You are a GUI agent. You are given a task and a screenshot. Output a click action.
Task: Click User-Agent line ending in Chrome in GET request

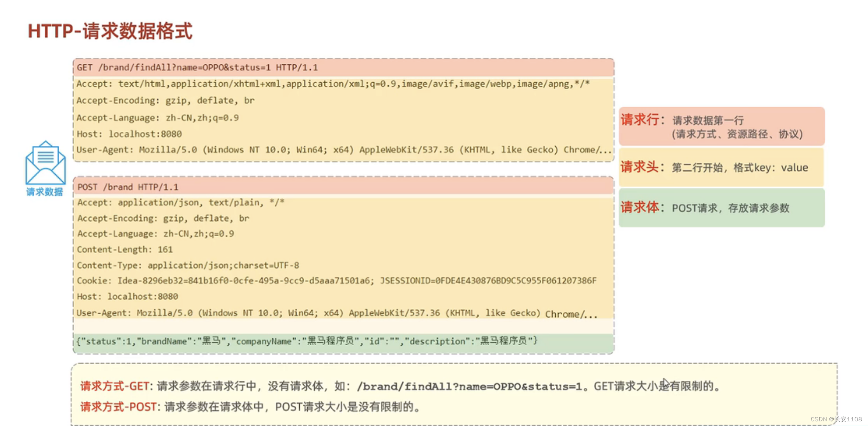point(344,150)
